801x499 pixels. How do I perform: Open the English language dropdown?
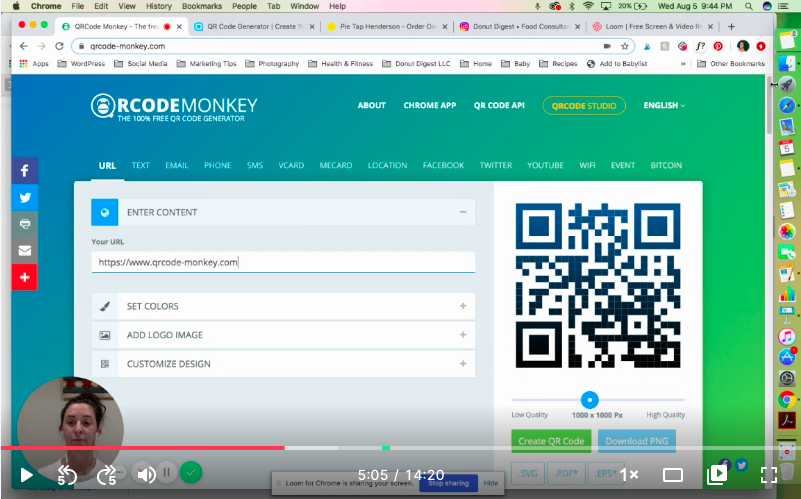tap(664, 105)
